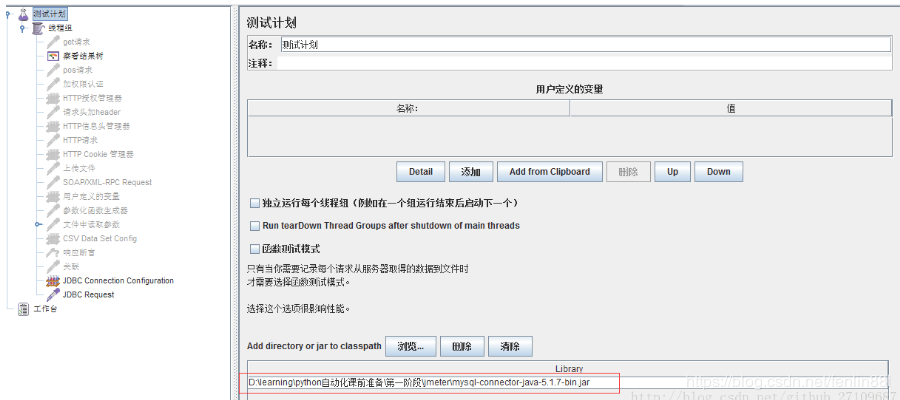Click the 响应断言 assertion icon
The width and height of the screenshot is (900, 400).
pos(53,253)
